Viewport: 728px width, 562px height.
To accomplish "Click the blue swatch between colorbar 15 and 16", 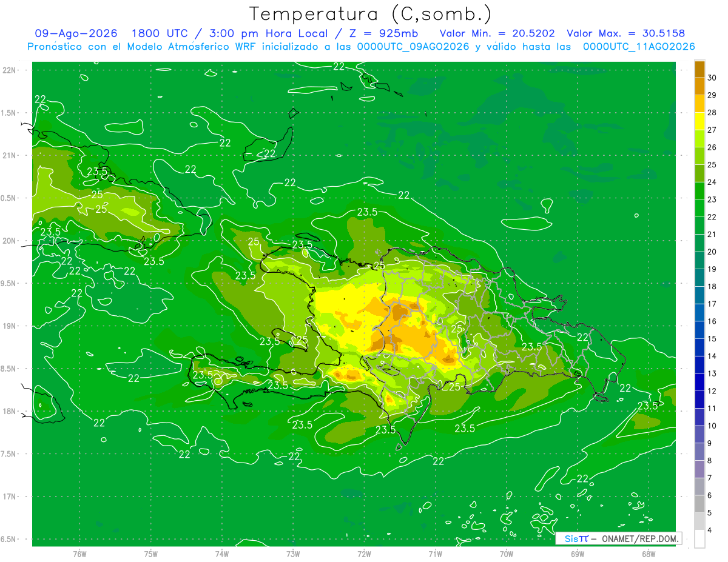I will click(x=699, y=330).
